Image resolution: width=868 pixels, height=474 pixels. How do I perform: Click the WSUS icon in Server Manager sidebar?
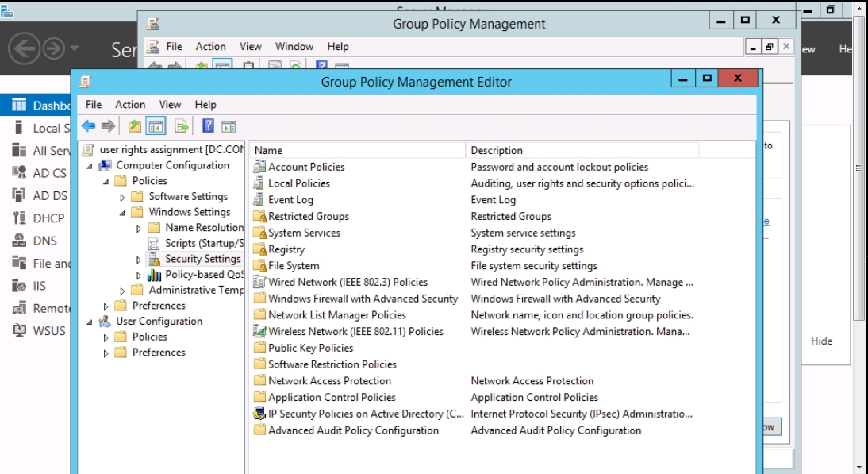point(19,330)
